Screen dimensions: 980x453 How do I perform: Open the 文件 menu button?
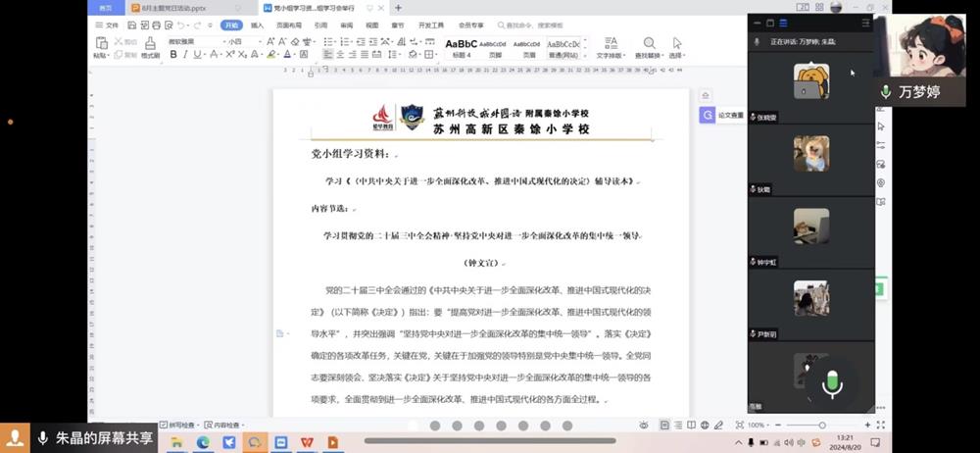(107, 25)
